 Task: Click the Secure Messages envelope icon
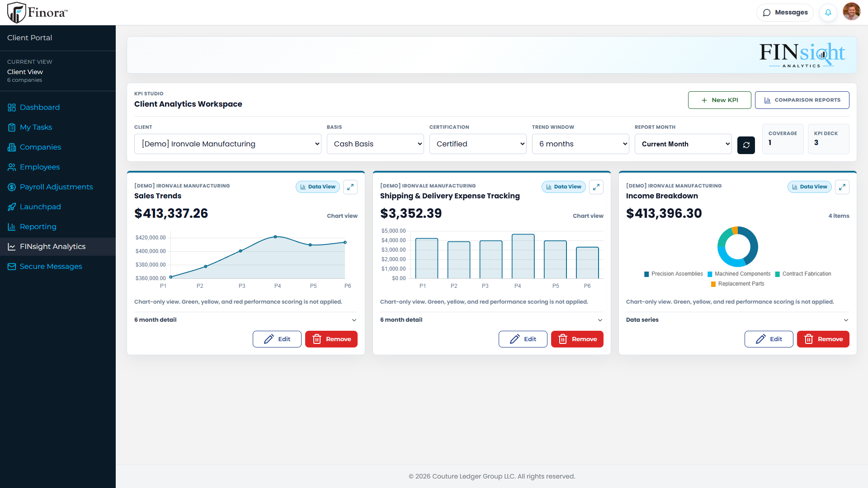[12, 267]
